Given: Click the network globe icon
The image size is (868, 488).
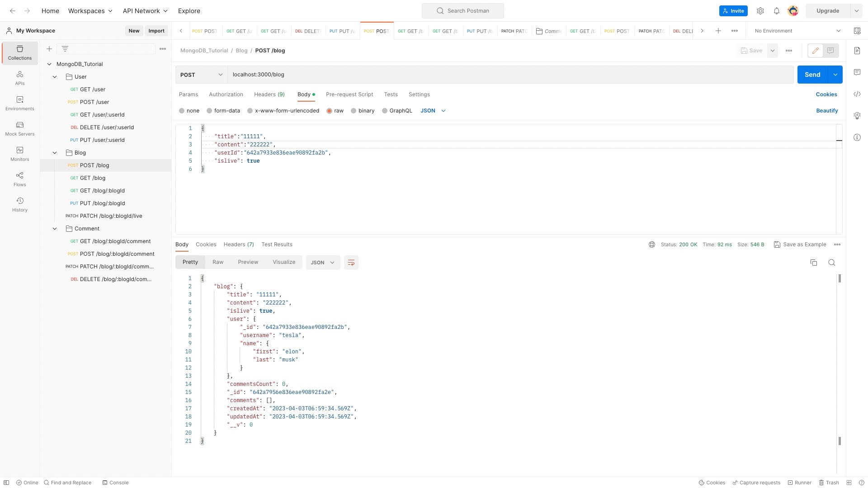Looking at the screenshot, I should [x=652, y=244].
